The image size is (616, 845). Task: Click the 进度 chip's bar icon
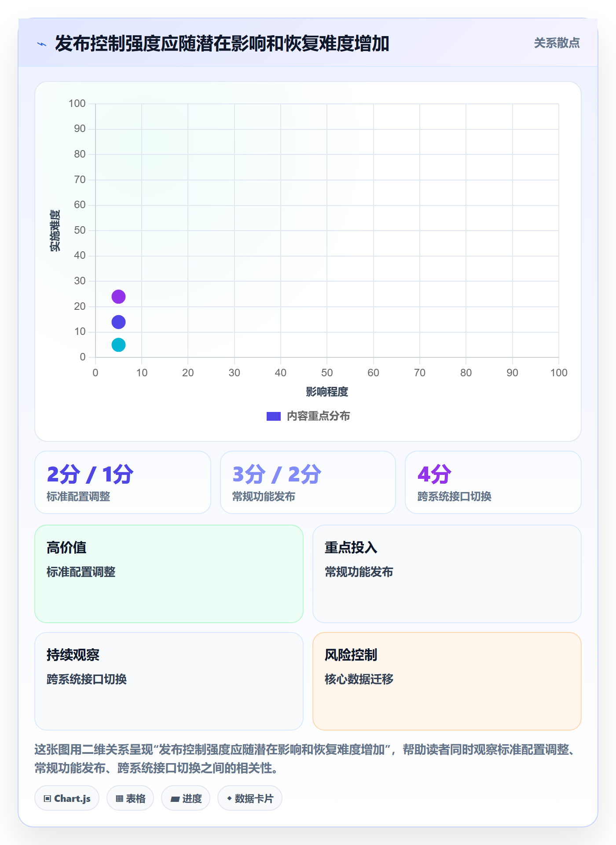(x=175, y=799)
